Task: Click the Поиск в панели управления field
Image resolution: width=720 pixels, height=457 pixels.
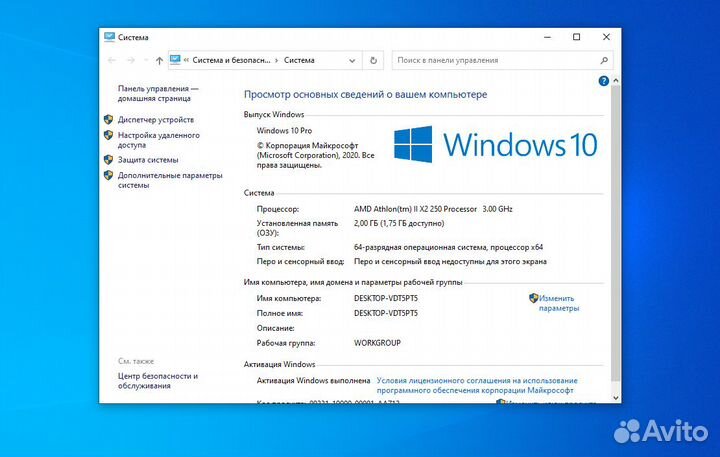Action: pos(490,60)
